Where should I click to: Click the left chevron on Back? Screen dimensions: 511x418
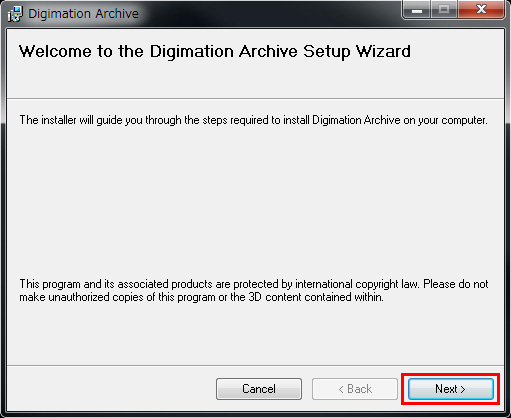tap(341, 389)
